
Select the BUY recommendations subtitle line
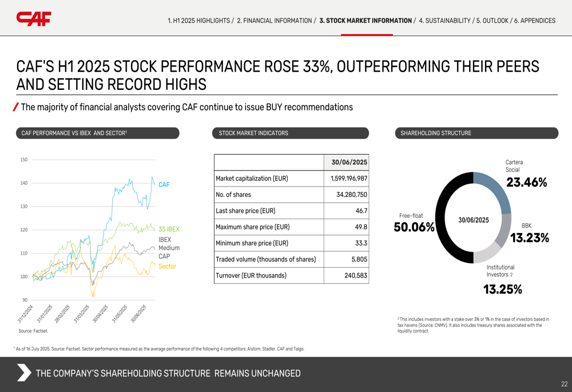click(187, 108)
